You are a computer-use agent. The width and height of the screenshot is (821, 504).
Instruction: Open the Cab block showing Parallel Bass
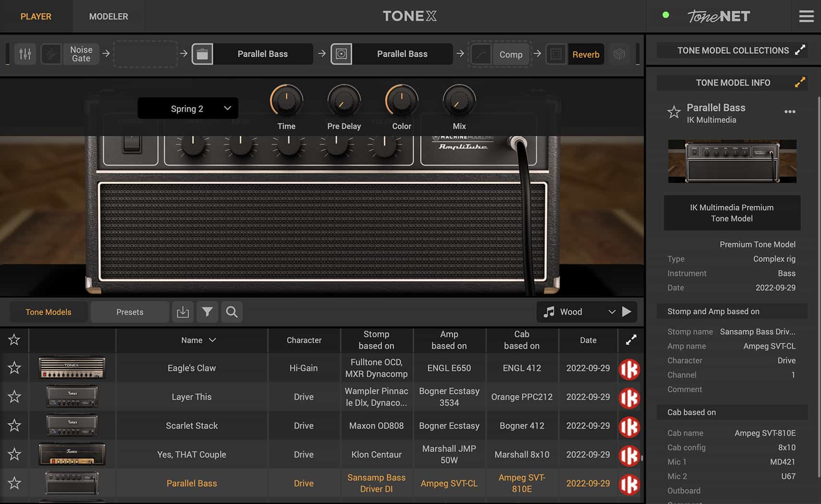tap(402, 54)
